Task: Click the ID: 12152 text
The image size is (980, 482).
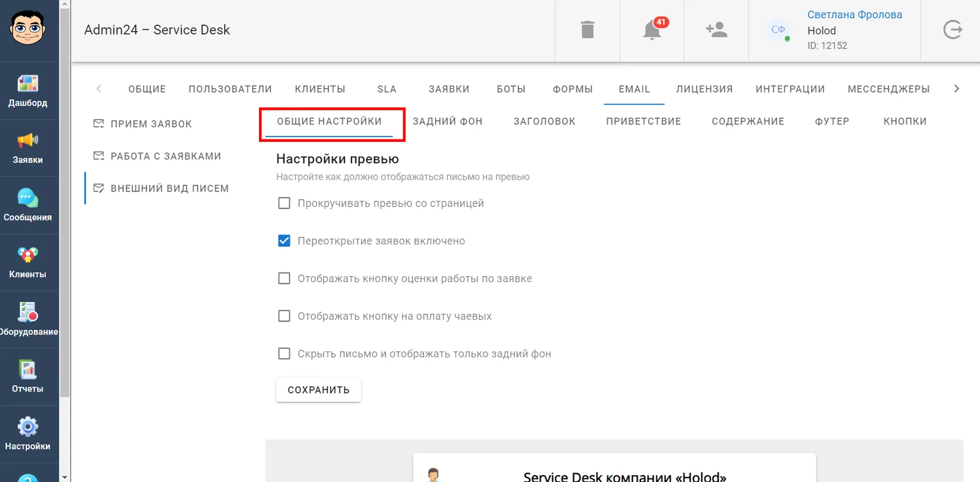Action: coord(827,46)
